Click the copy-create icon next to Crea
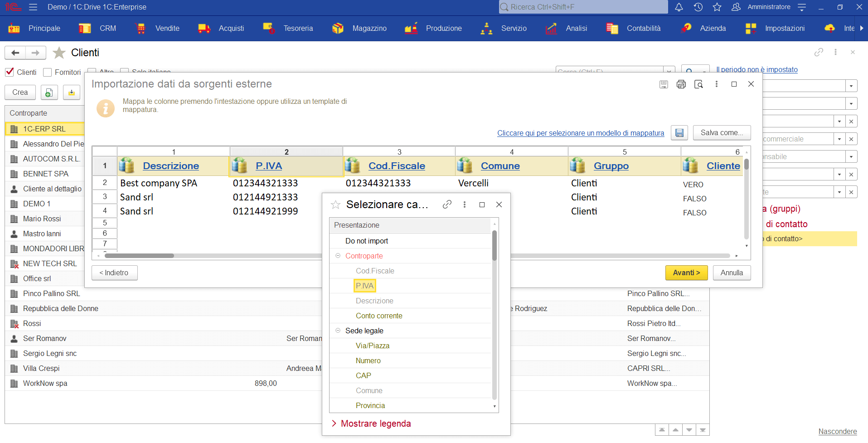The width and height of the screenshot is (868, 443). (x=49, y=92)
